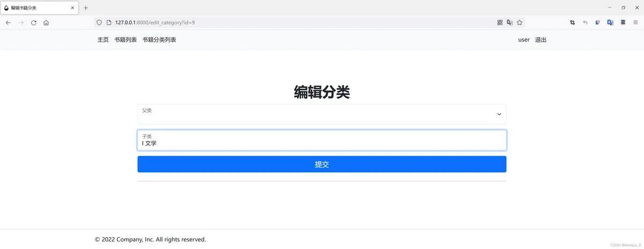The height and width of the screenshot is (249, 644).
Task: Minimize the browser window
Action: tap(610, 8)
